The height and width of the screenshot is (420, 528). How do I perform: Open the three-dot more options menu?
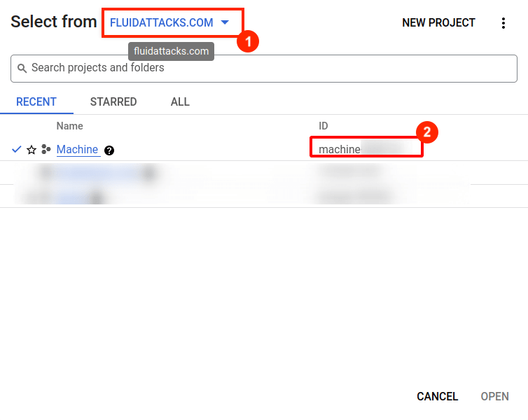click(x=503, y=23)
